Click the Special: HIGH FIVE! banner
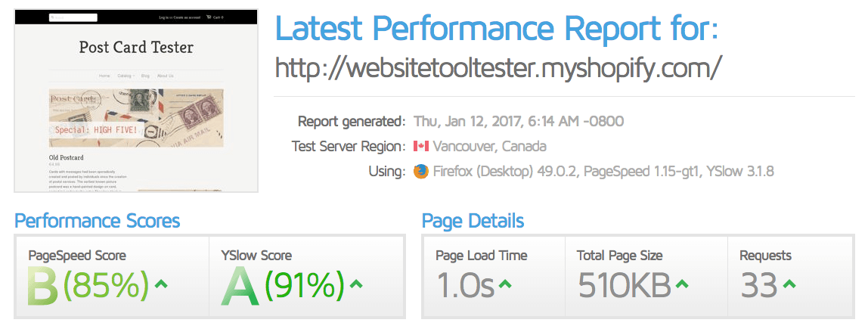This screenshot has width=868, height=332. [x=96, y=131]
